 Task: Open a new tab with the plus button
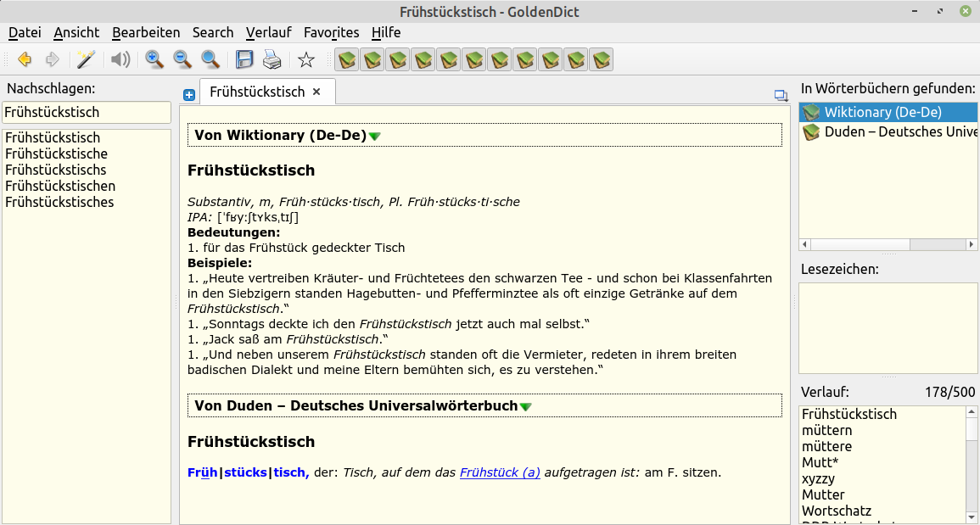click(188, 94)
